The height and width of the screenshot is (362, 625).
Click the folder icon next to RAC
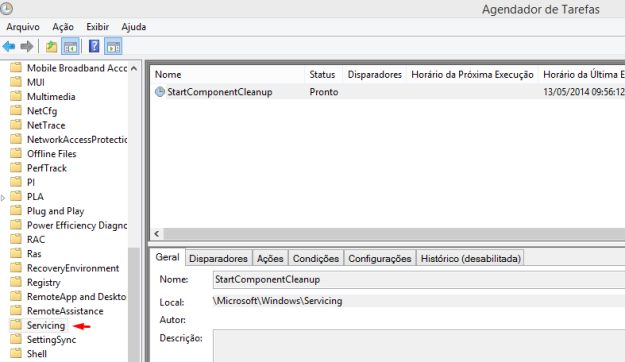(16, 239)
